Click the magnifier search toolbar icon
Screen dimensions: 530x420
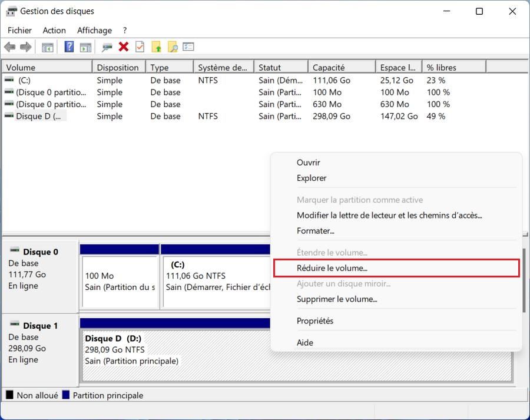[173, 47]
